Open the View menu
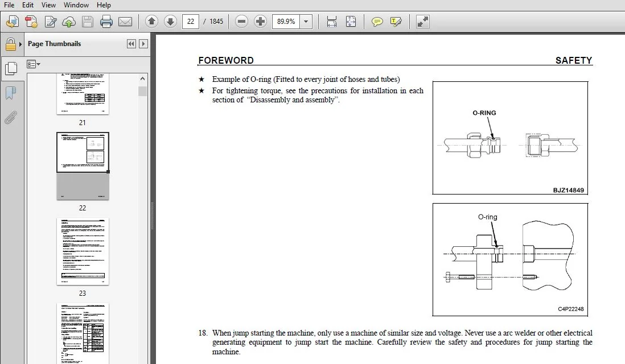This screenshot has height=364, width=625. (48, 5)
